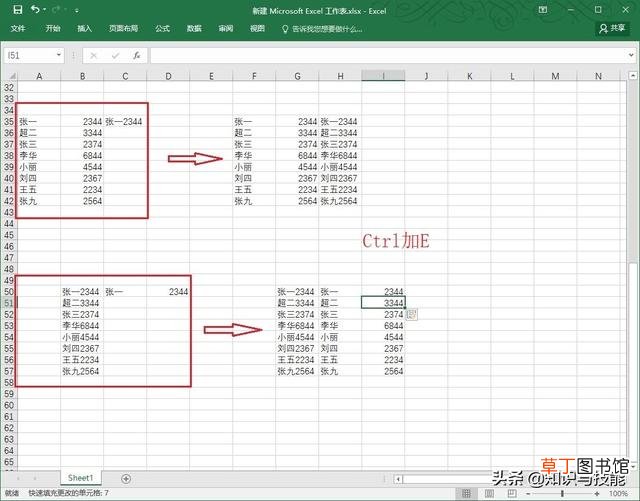Open the 文件 menu tab
Viewport: 640px width, 501px height.
18,28
